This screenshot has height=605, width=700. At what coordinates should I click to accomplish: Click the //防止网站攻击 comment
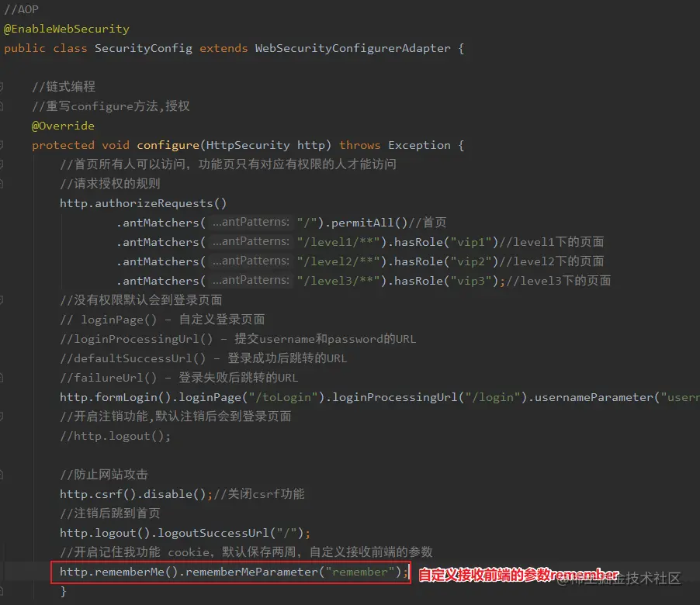pos(104,474)
